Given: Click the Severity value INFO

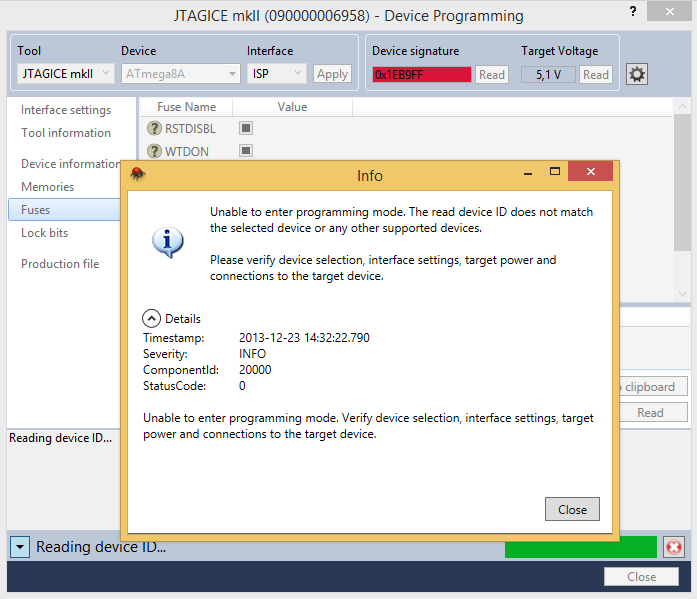Looking at the screenshot, I should (x=252, y=354).
